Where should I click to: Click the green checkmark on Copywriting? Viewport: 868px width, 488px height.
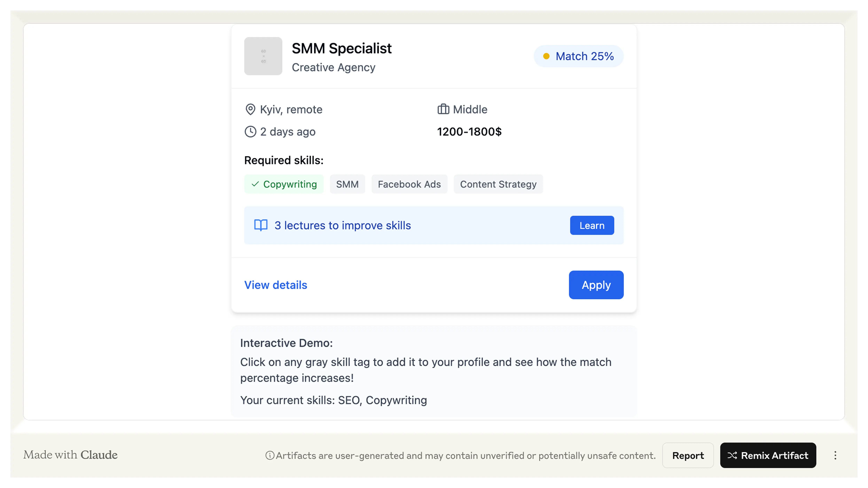[x=255, y=184]
